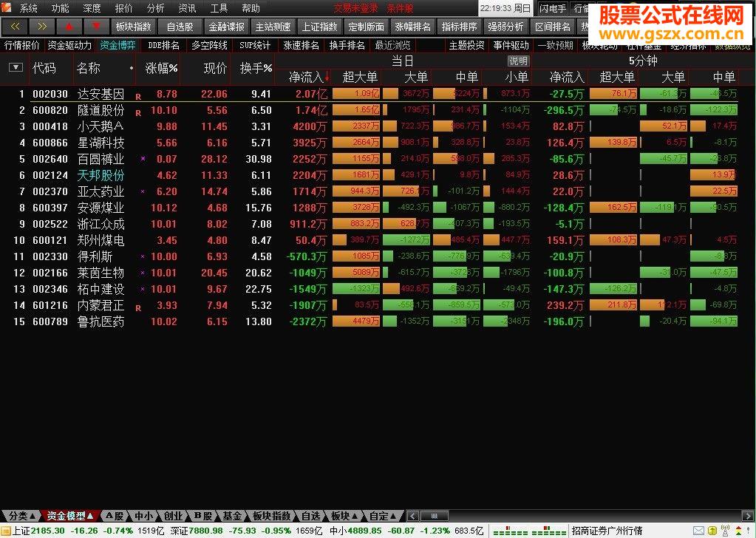Click the application logo icon at top-left
The height and width of the screenshot is (538, 756).
click(7, 7)
